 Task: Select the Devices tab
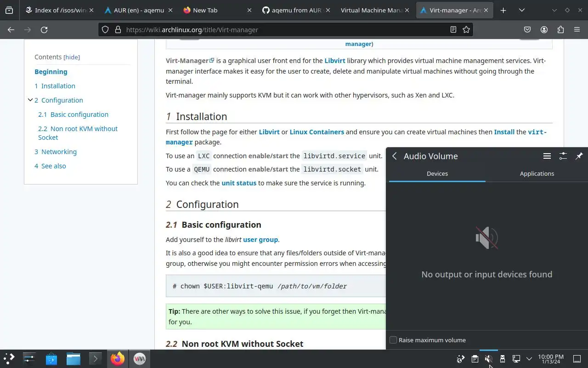(437, 174)
